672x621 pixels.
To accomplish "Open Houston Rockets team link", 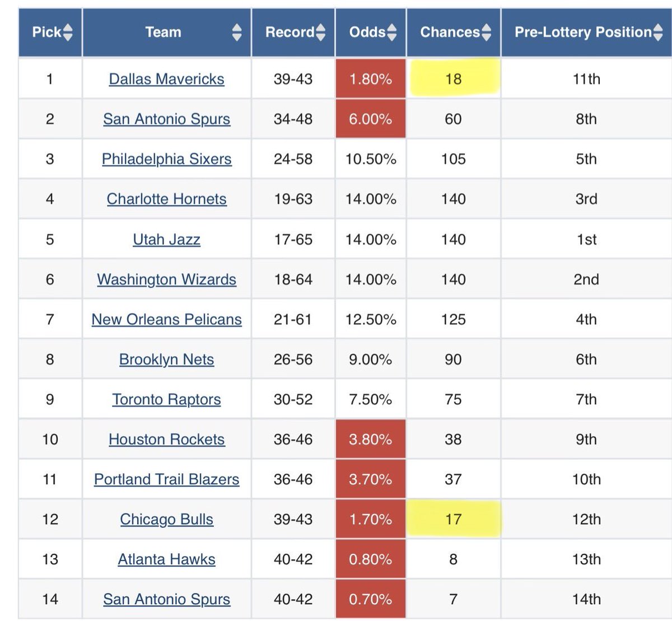I will (x=166, y=439).
